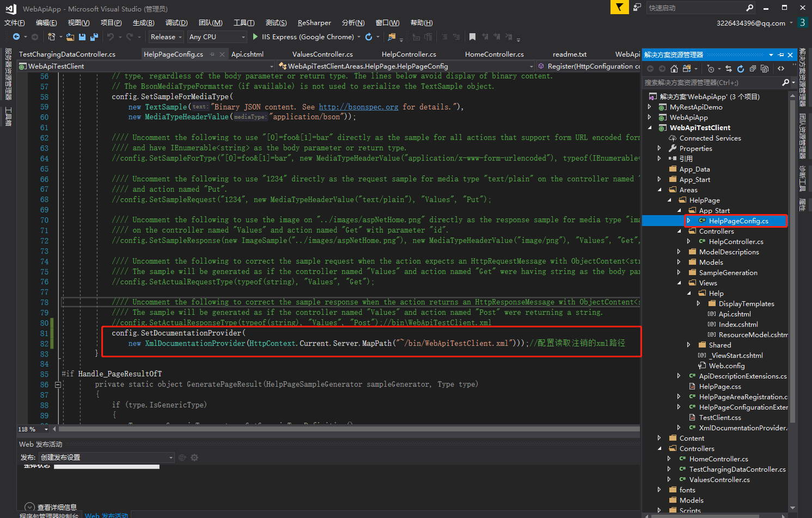
Task: Uncomment the selected lines using the toolbar icon
Action: coord(456,37)
